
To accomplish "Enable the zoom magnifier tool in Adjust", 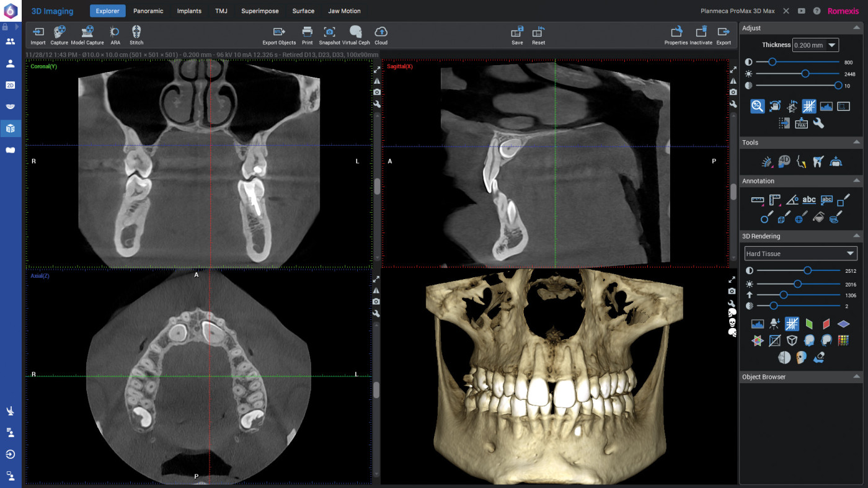I will click(x=757, y=106).
